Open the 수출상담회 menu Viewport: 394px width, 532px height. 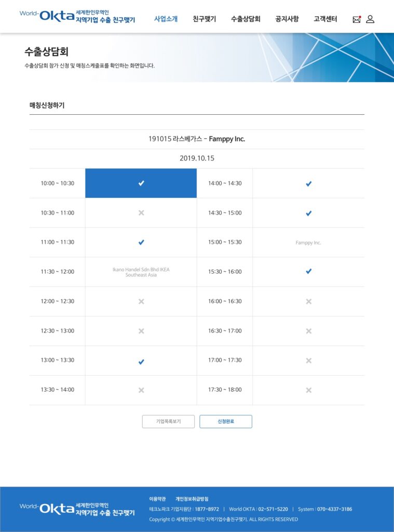246,19
